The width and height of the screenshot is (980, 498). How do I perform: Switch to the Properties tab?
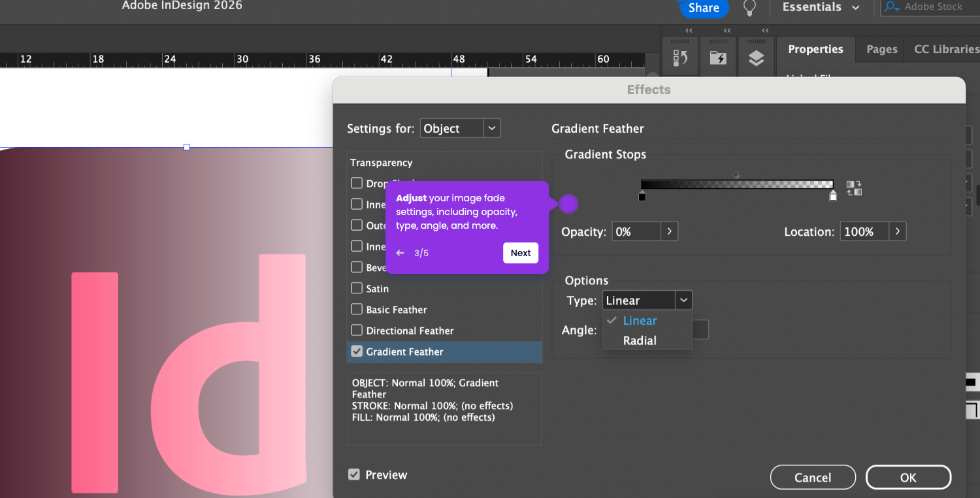[815, 49]
